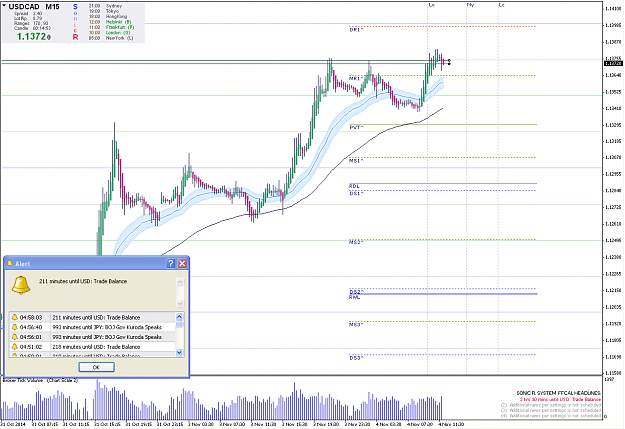Select the bell icon of the 04:51:02 alert

(x=15, y=347)
